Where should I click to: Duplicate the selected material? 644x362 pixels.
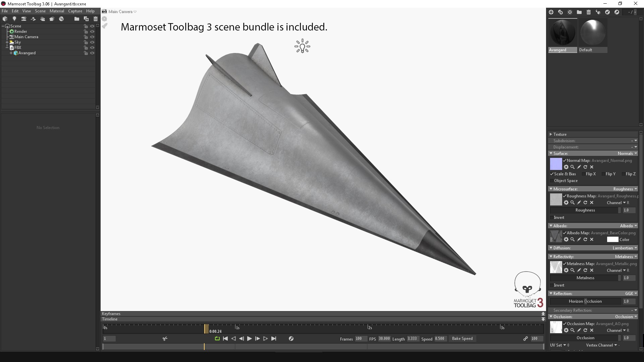pos(560,12)
